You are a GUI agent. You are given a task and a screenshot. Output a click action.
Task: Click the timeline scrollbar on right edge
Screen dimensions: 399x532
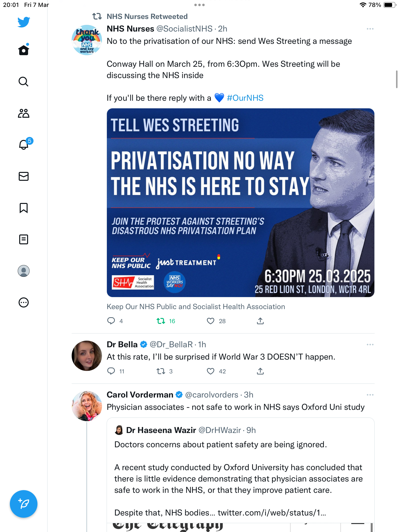(397, 79)
